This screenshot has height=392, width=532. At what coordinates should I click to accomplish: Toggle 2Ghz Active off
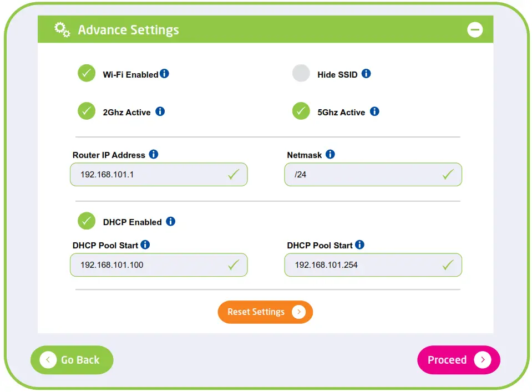87,111
